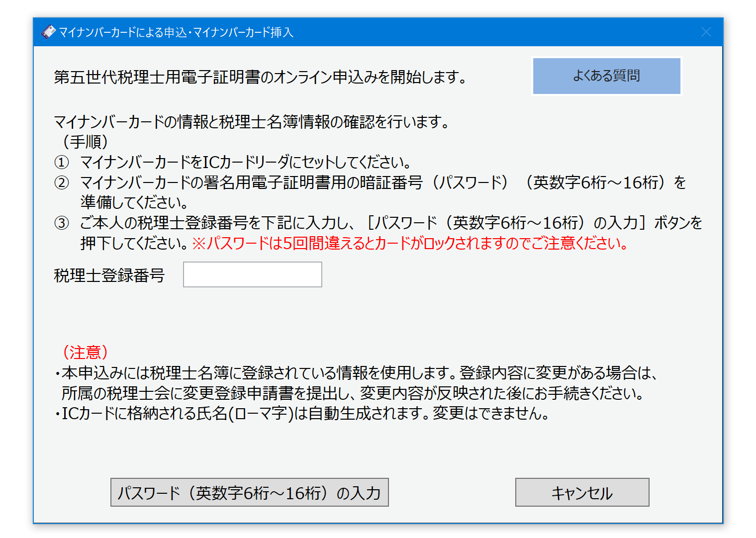
Task: Click the dialog title bar text
Action: click(x=176, y=32)
